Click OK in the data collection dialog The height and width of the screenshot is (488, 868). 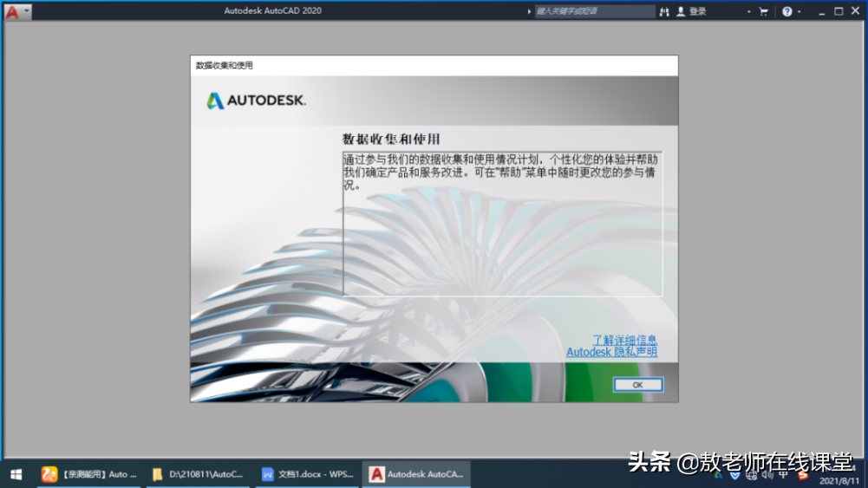point(637,385)
